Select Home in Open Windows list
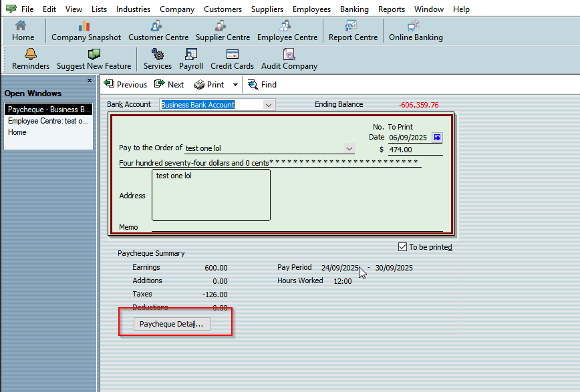Viewport: 580px width, 392px height. point(49,132)
